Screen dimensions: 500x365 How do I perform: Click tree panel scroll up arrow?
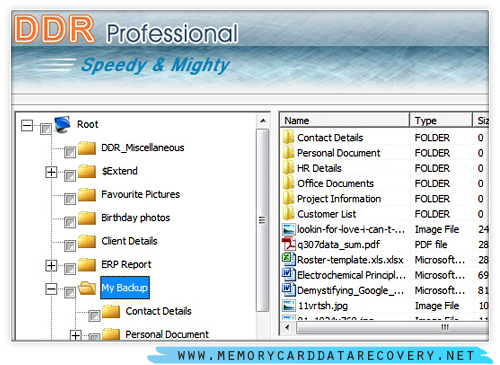click(263, 121)
